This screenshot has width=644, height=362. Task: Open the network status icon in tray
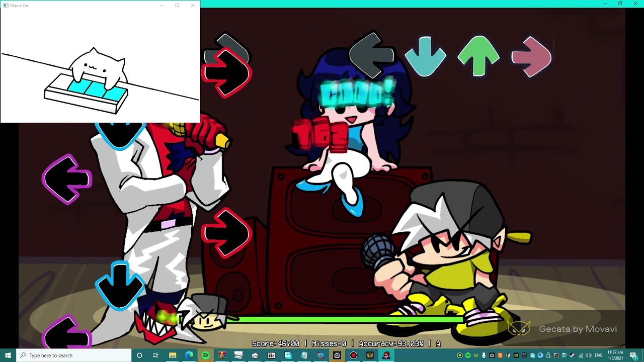580,355
